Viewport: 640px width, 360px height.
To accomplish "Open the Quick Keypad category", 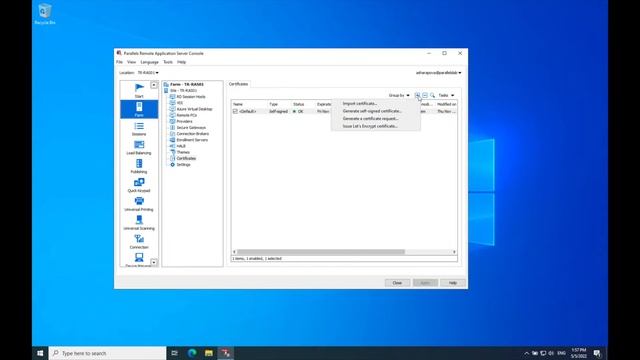I will click(x=139, y=185).
